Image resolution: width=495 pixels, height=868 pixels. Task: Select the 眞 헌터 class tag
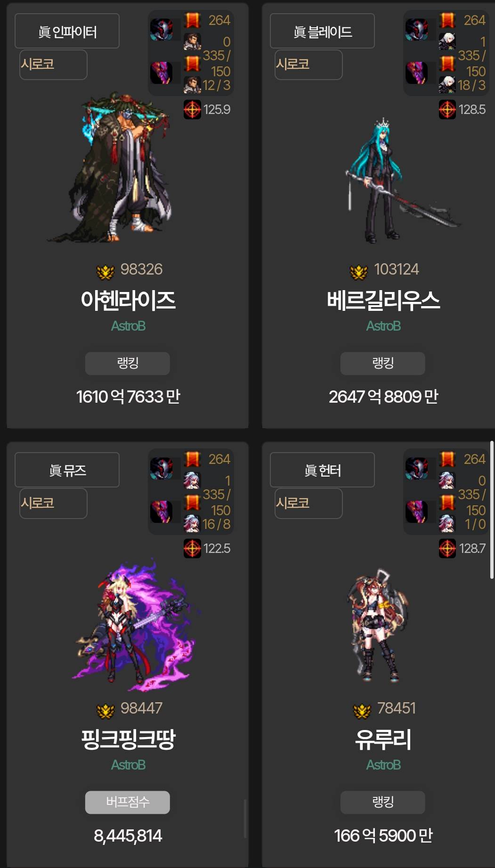click(322, 470)
